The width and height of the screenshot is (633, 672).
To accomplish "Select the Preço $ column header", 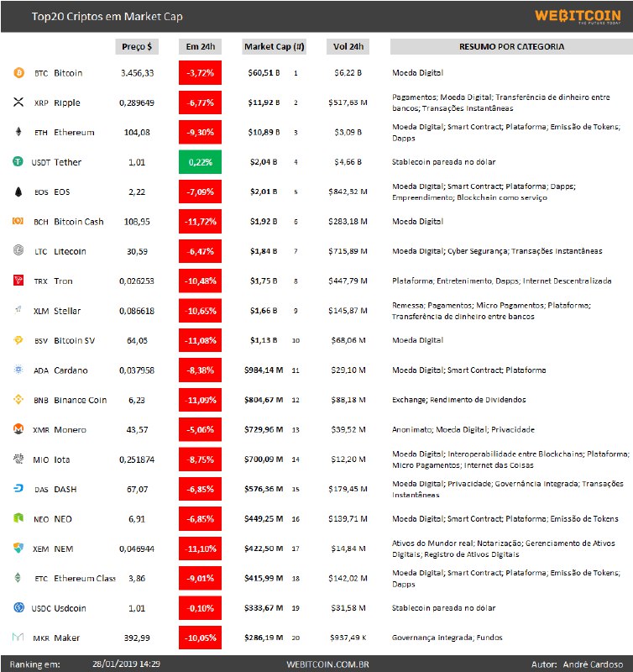I will 137,46.
